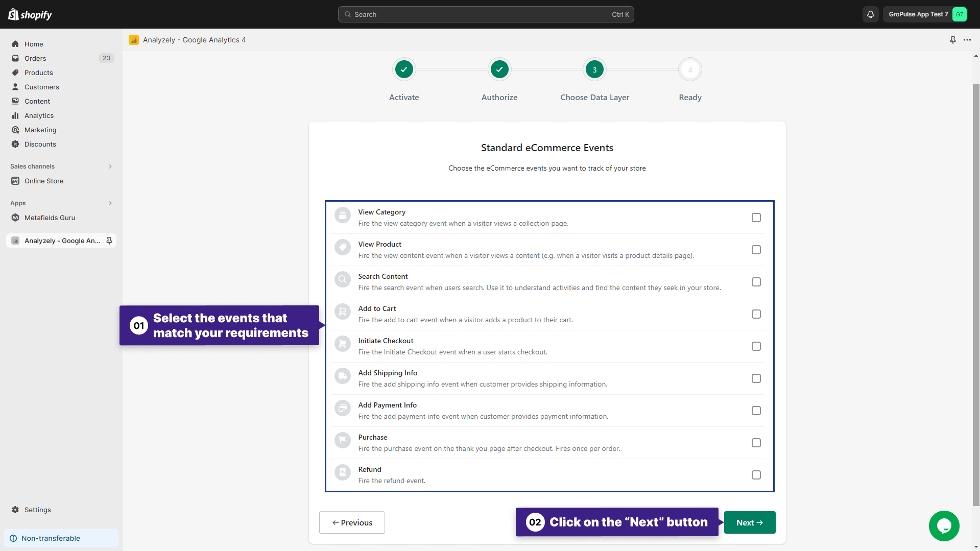Click the Non-transferable info icon
This screenshot has height=551, width=980.
tap(13, 538)
